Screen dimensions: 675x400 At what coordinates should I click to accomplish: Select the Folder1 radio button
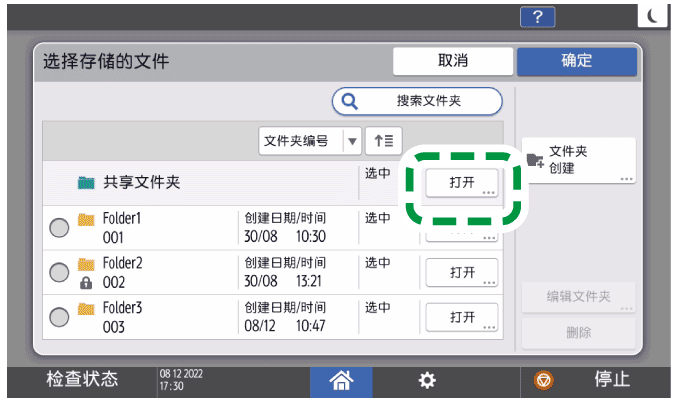[x=59, y=228]
